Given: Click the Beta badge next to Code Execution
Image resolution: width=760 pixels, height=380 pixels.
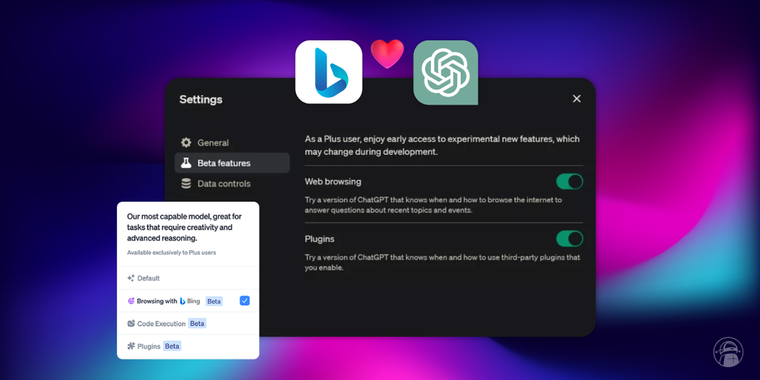Looking at the screenshot, I should pos(197,323).
